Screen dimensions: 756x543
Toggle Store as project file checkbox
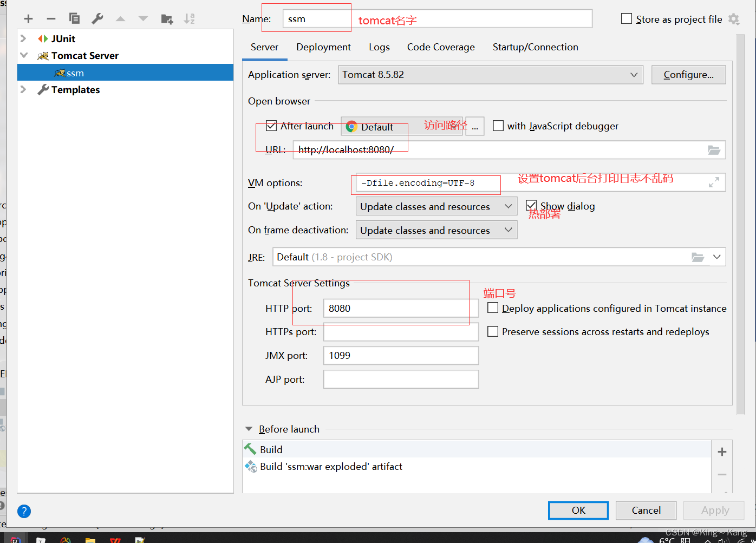click(x=627, y=19)
